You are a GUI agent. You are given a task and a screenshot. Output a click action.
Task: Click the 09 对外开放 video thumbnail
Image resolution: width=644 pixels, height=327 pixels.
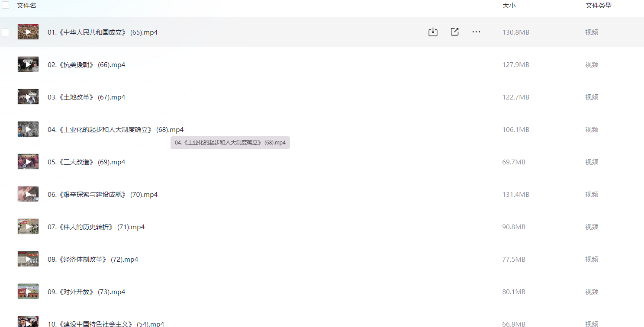pyautogui.click(x=28, y=292)
